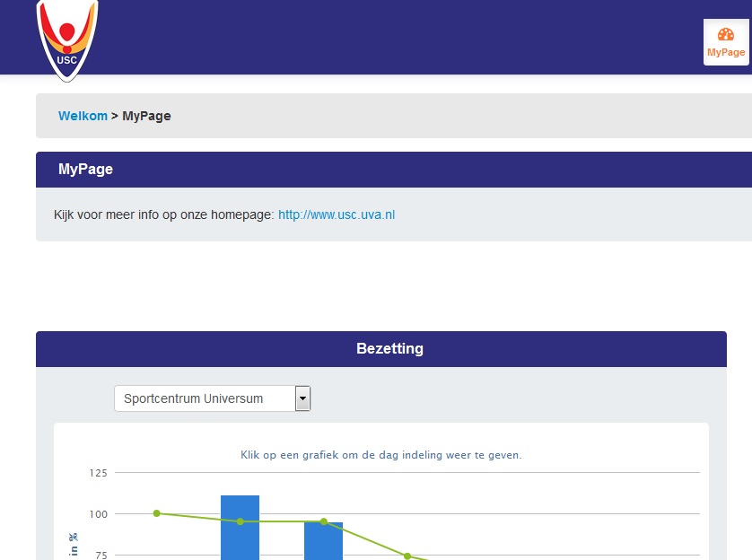752x560 pixels.
Task: Click MyPage in the breadcrumb trail
Action: pyautogui.click(x=146, y=116)
